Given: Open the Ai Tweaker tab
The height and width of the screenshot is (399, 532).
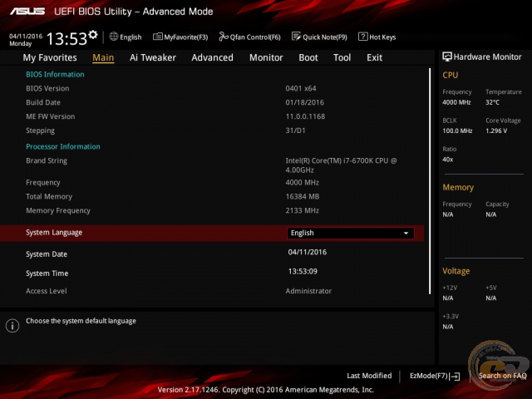Looking at the screenshot, I should pyautogui.click(x=153, y=57).
